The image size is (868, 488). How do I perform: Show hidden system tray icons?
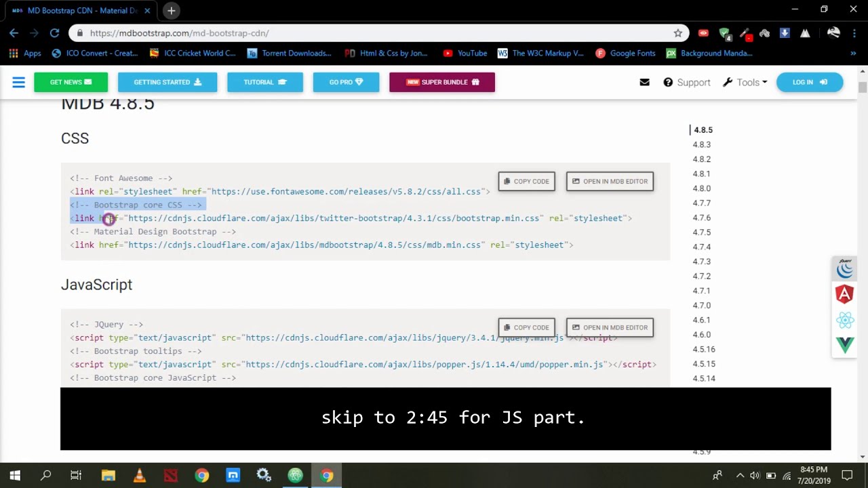point(740,476)
